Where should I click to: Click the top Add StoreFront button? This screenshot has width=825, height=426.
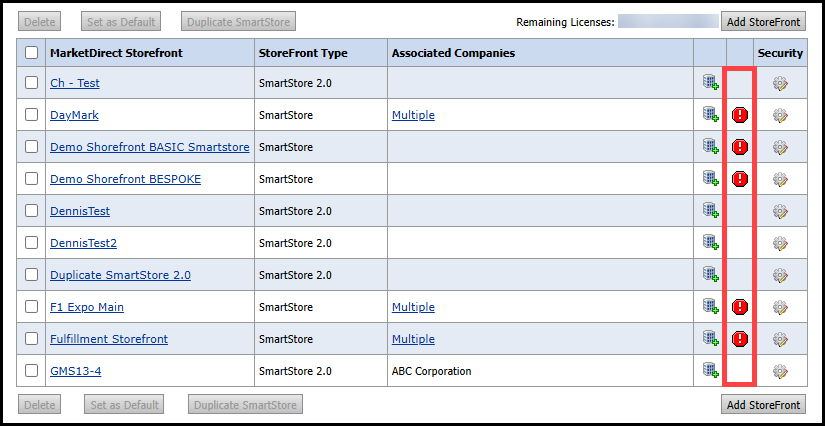[x=764, y=22]
